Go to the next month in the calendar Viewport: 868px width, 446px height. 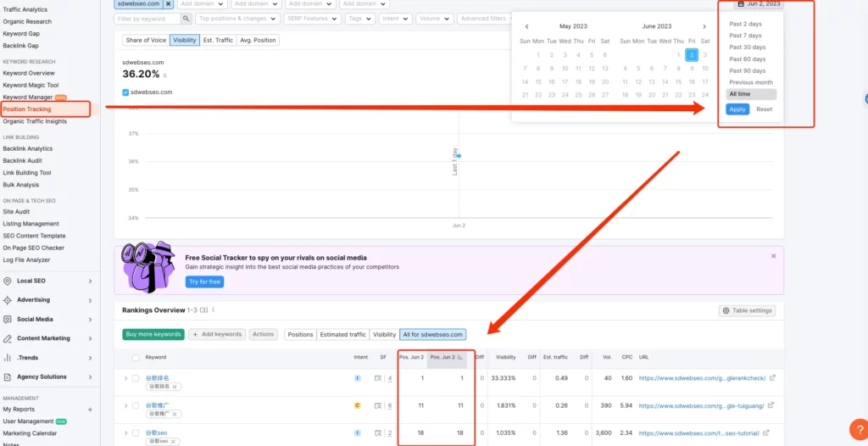coord(704,26)
